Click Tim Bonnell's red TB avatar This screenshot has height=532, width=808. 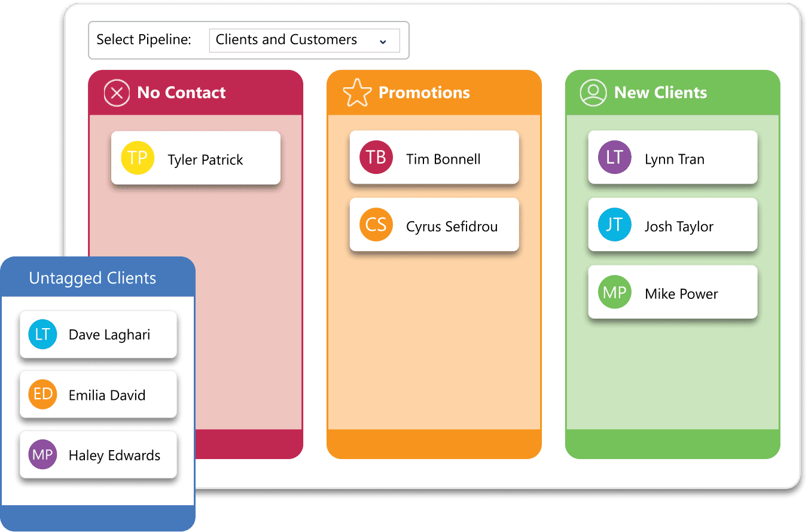point(376,157)
